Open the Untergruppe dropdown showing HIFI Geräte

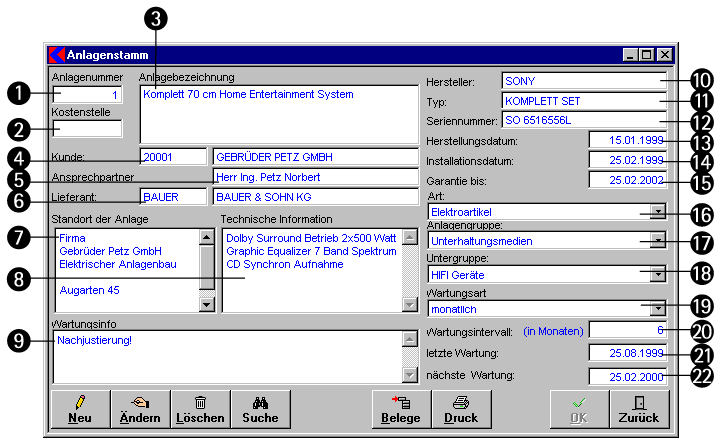(658, 274)
